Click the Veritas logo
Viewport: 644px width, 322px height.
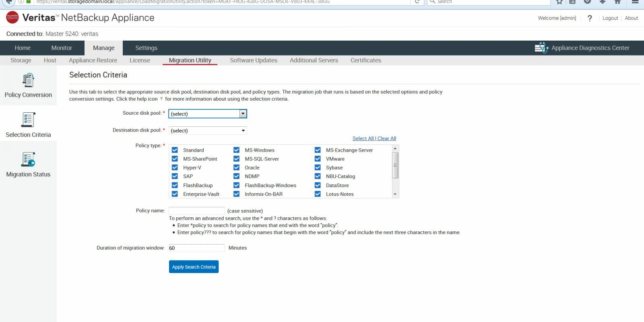point(12,18)
